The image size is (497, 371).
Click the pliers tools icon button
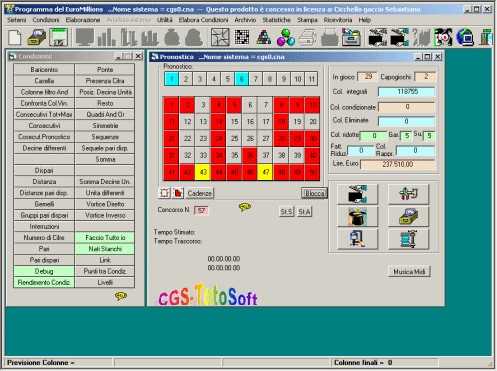pyautogui.click(x=409, y=194)
